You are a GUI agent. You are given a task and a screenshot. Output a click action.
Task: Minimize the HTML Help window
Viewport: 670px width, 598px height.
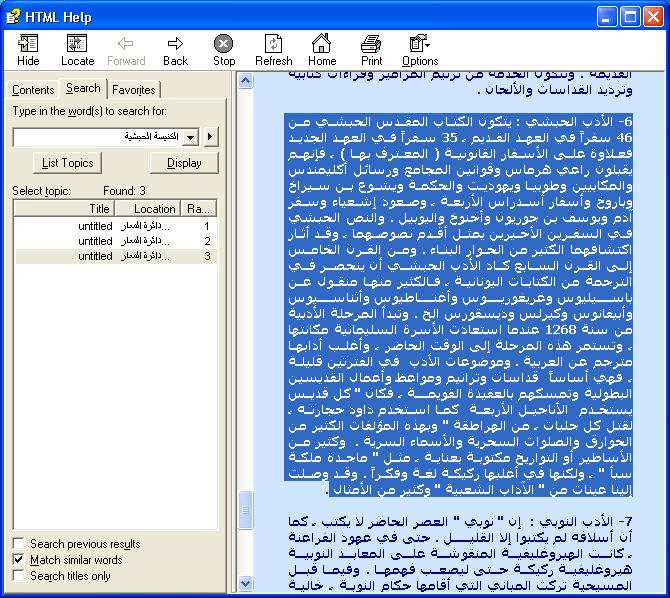[x=606, y=17]
